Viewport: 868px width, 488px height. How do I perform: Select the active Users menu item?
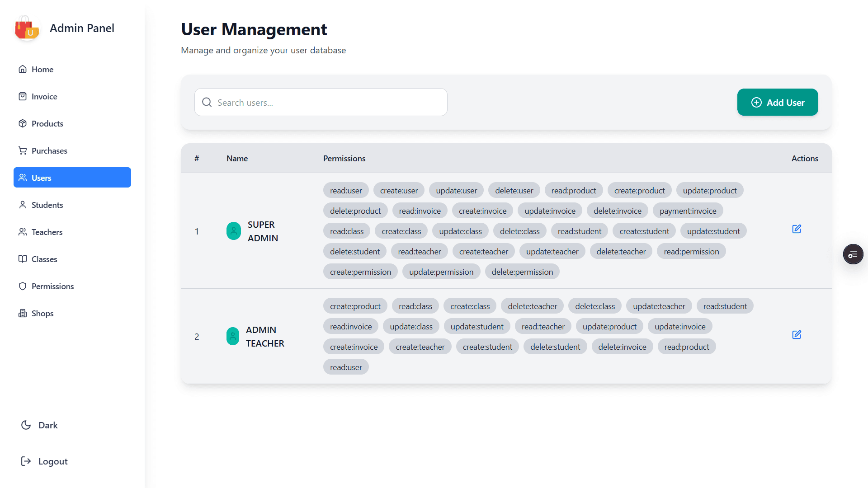pos(72,178)
